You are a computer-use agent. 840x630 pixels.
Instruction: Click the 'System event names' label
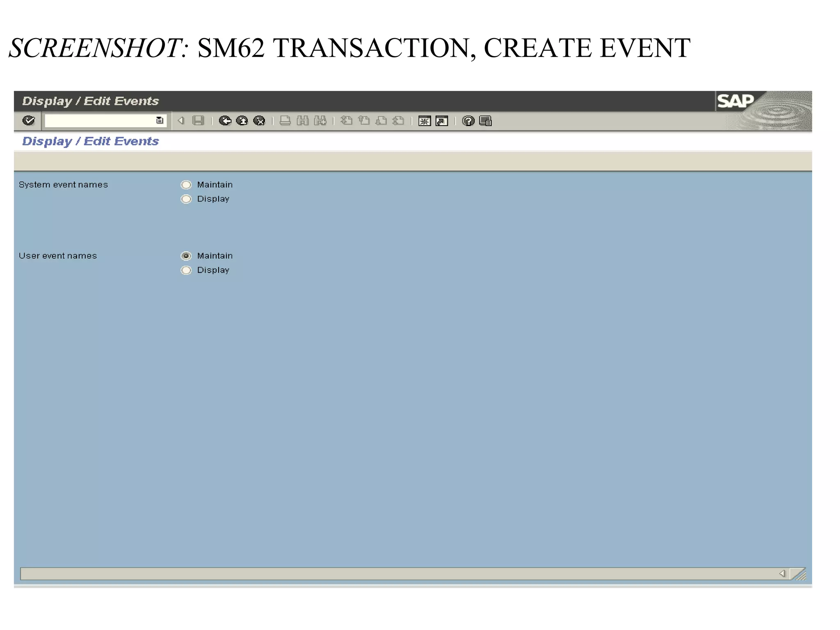pos(63,185)
